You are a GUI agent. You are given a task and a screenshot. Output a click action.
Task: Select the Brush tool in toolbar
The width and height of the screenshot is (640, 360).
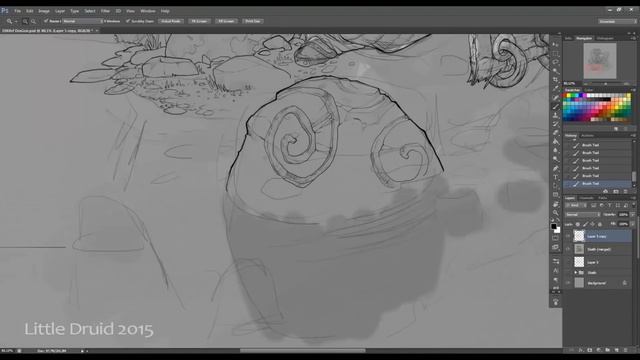(556, 106)
